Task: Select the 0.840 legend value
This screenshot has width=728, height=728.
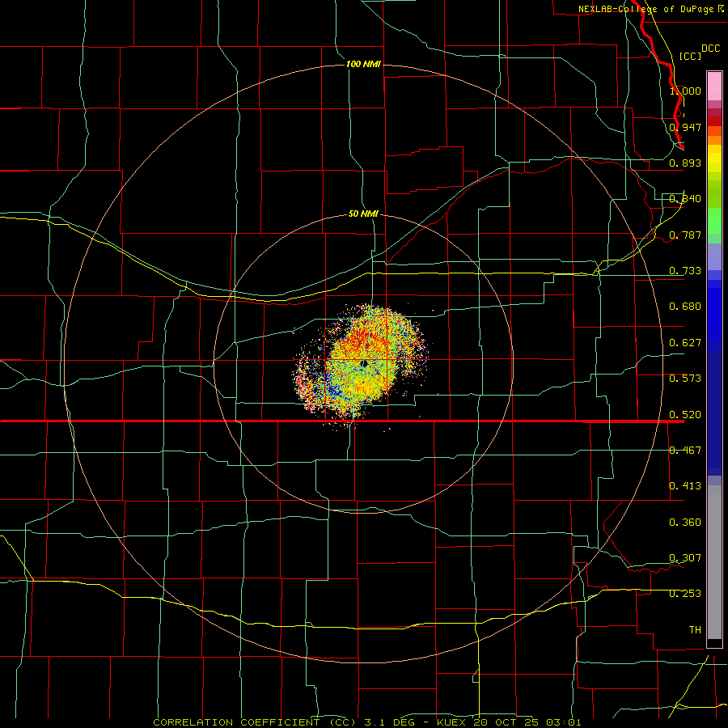Action: [685, 199]
